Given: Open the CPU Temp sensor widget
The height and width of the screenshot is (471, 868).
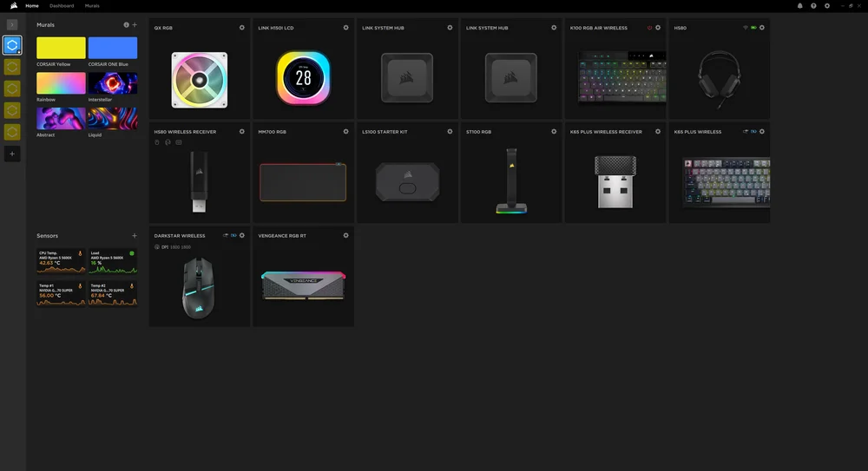Looking at the screenshot, I should 61,260.
